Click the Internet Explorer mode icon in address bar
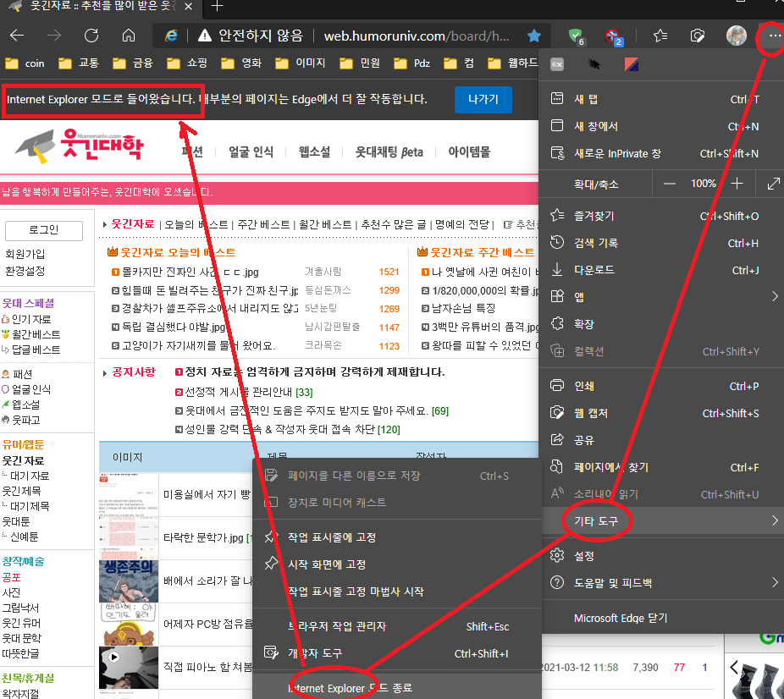Image resolution: width=784 pixels, height=699 pixels. click(x=172, y=36)
